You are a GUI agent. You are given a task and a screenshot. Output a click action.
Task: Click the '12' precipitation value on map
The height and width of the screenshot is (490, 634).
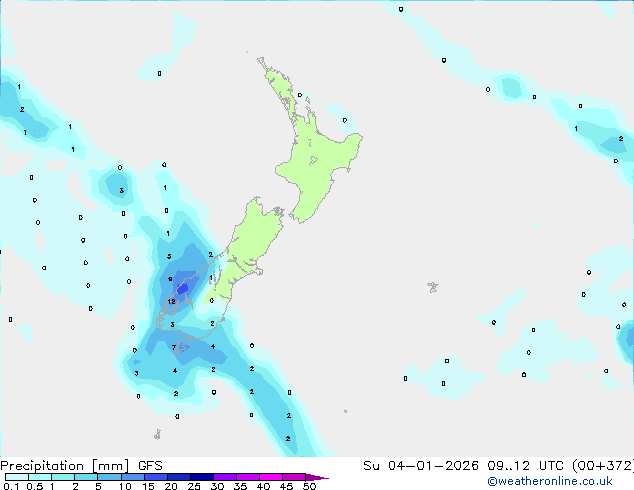click(x=171, y=302)
